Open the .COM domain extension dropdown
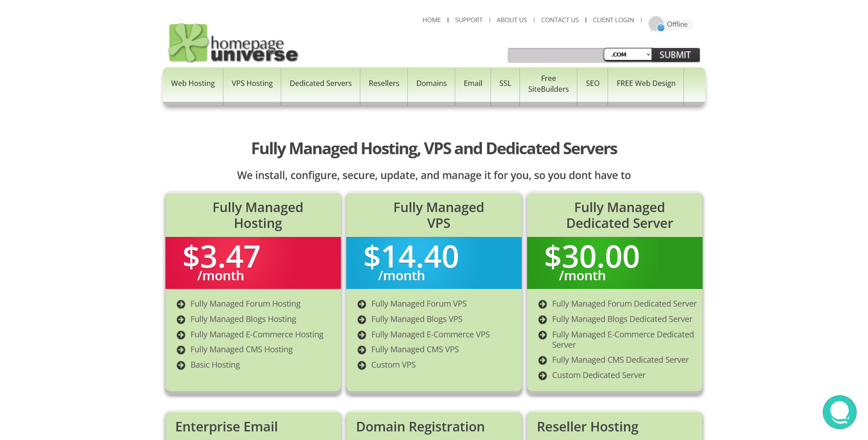 (x=627, y=55)
